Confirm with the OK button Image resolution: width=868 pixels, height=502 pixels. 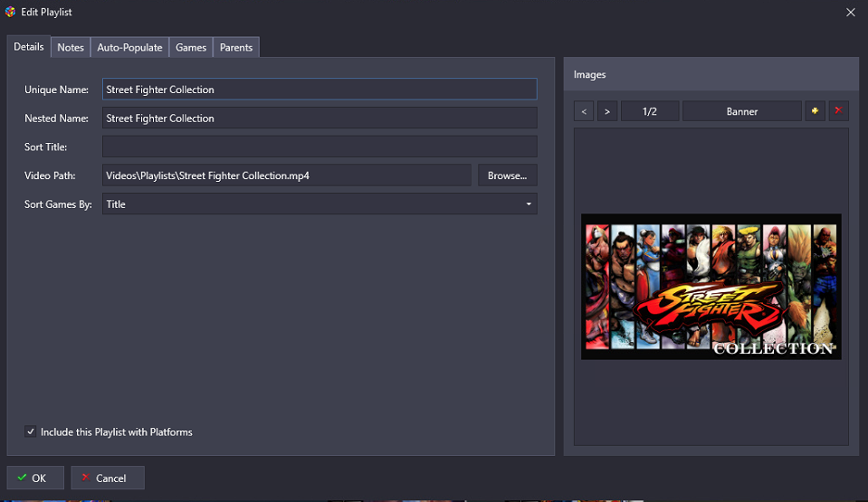35,478
